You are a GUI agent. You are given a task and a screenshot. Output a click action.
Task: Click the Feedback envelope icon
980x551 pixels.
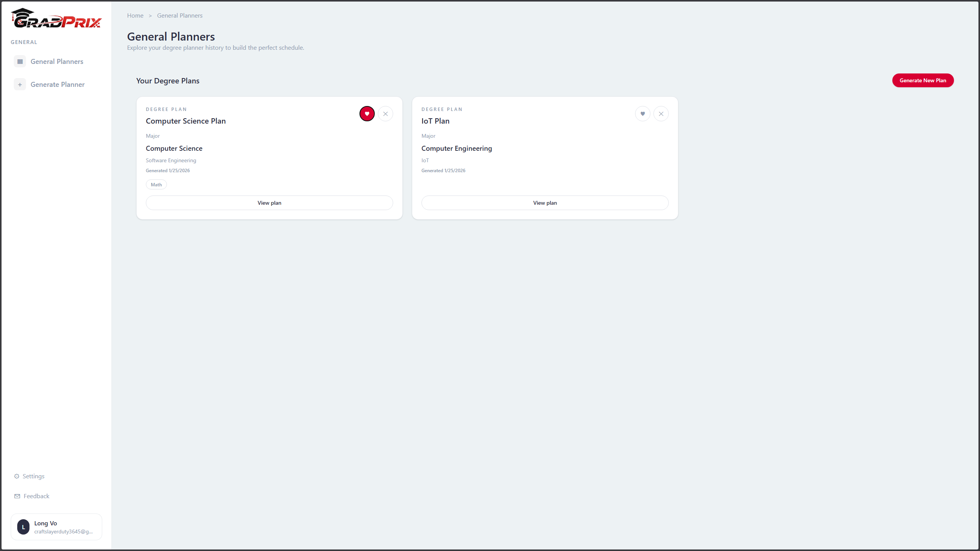[x=17, y=496]
